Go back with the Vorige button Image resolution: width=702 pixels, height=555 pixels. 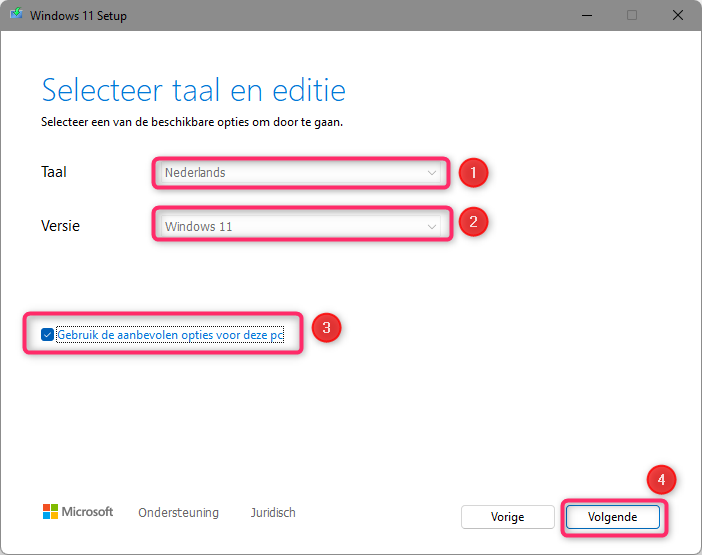(508, 517)
